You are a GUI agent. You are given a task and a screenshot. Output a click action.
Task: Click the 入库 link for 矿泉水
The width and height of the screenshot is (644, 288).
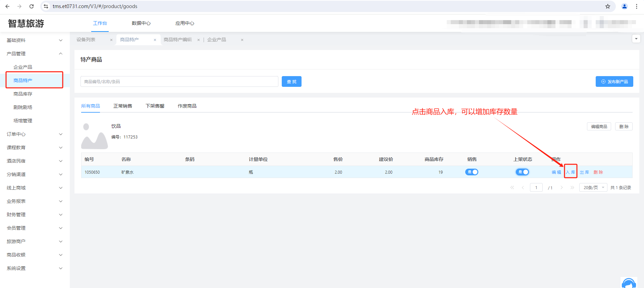[570, 172]
